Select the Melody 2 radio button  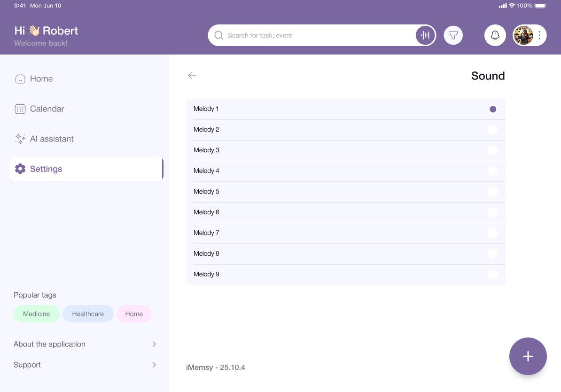coord(492,130)
